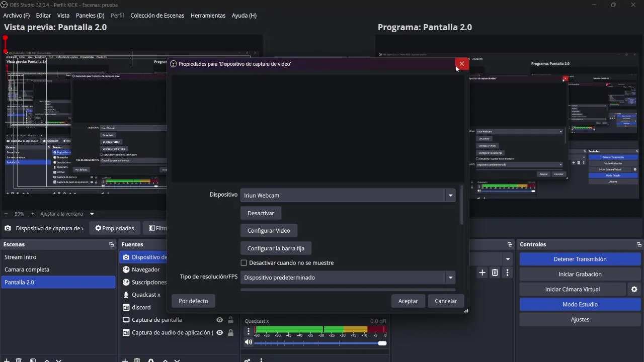The image size is (644, 362).
Task: Open Ajustes in the Controles panel
Action: (580, 319)
